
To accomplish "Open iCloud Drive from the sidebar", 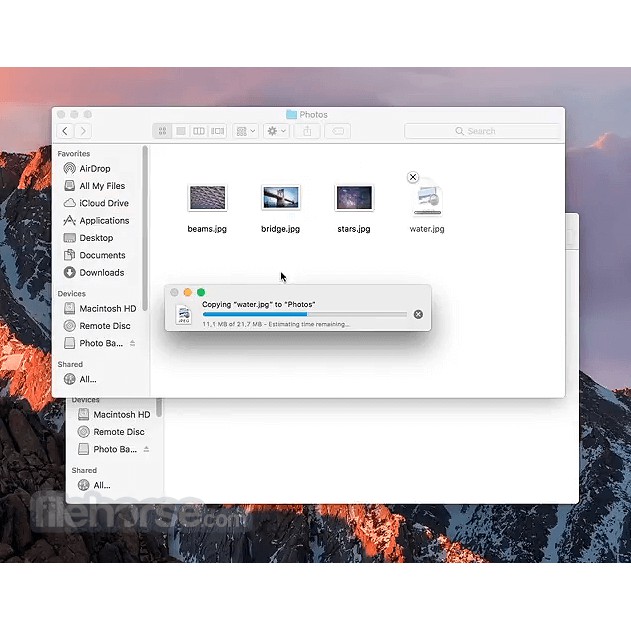I will coord(103,203).
